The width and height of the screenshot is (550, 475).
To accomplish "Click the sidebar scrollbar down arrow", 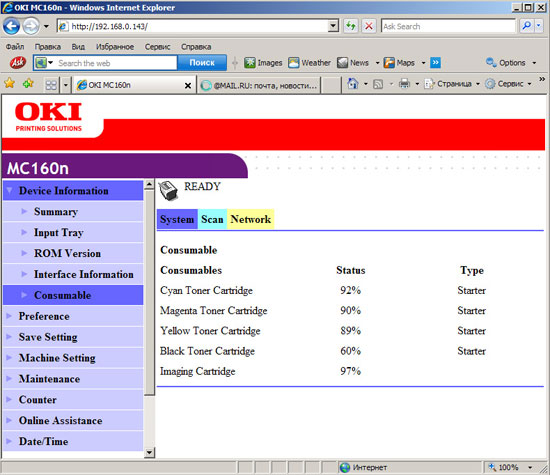I will [x=149, y=453].
